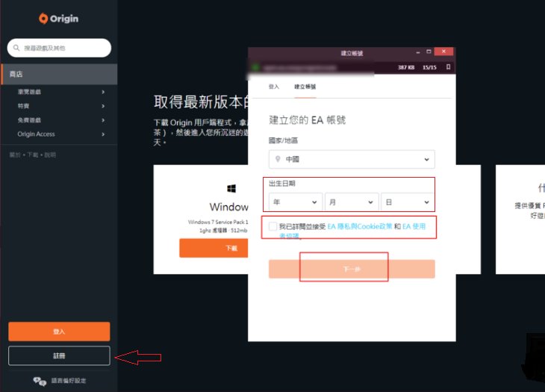
Task: Click the Windows logo icon on download card
Action: coord(231,188)
